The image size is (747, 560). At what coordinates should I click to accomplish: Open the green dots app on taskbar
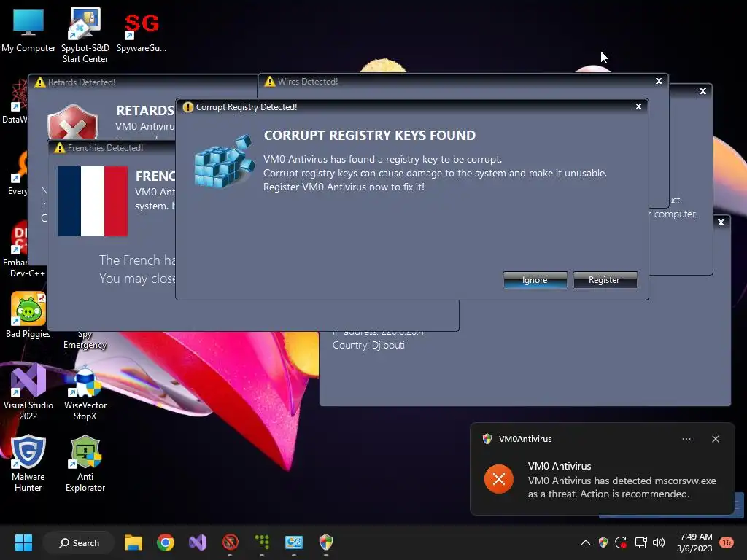[x=262, y=542]
